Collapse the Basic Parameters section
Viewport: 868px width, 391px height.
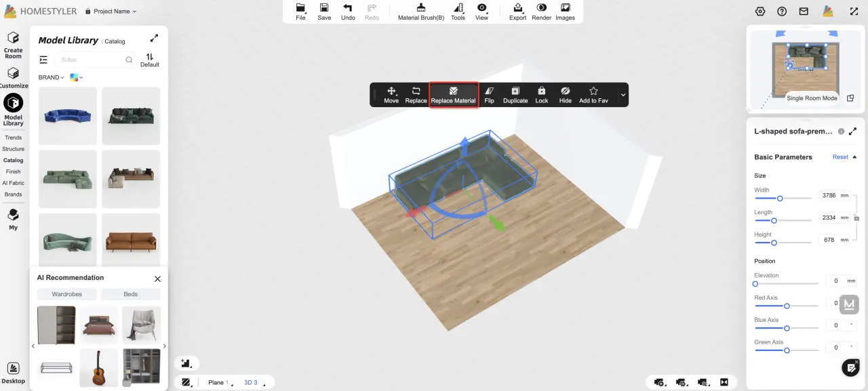coord(854,157)
